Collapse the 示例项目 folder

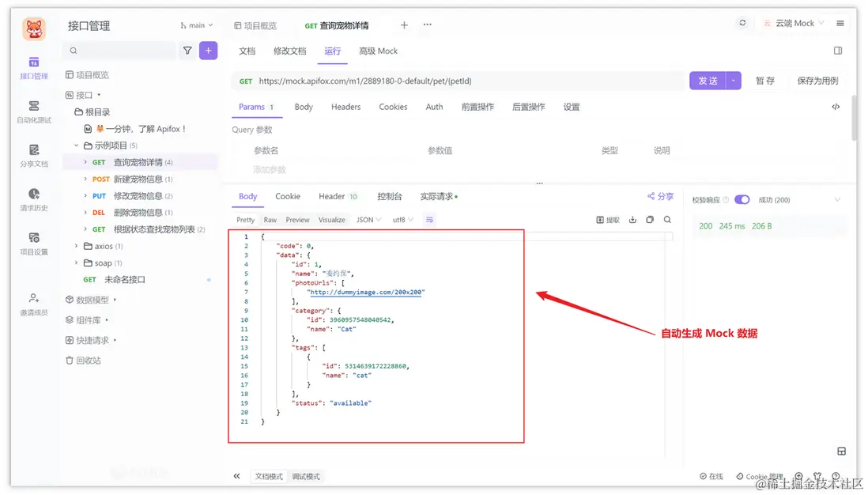(x=77, y=145)
